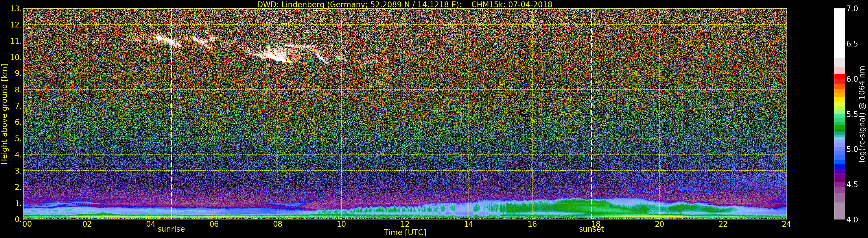Click x-axis tick label 04
The height and width of the screenshot is (238, 868).
click(151, 224)
